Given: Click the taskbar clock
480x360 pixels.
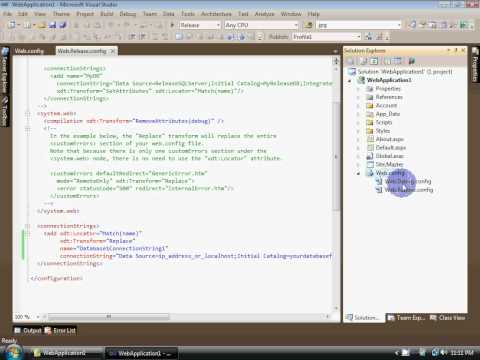Looking at the screenshot, I should tap(462, 353).
